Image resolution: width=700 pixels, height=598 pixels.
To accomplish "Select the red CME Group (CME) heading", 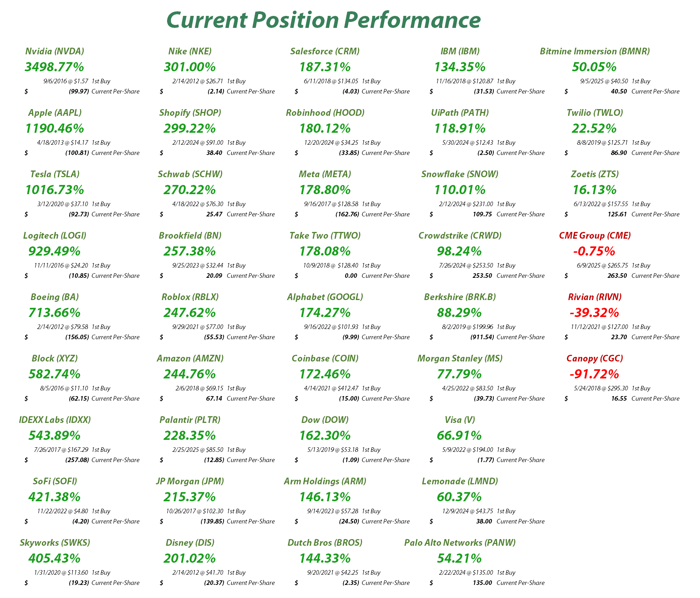I will [595, 235].
